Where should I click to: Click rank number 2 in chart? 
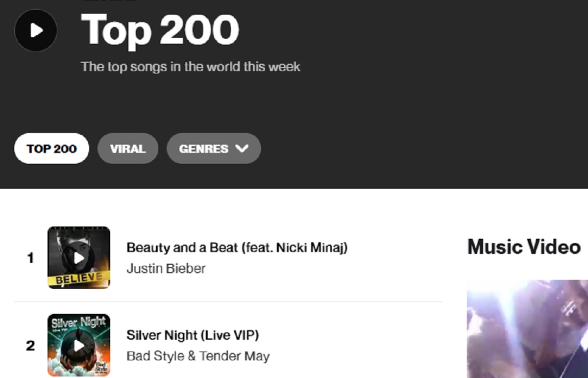pyautogui.click(x=30, y=346)
